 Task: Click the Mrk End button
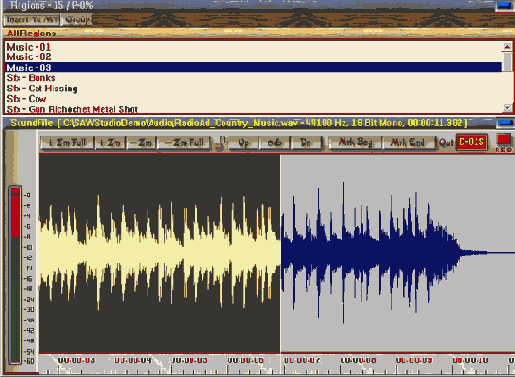tap(408, 143)
